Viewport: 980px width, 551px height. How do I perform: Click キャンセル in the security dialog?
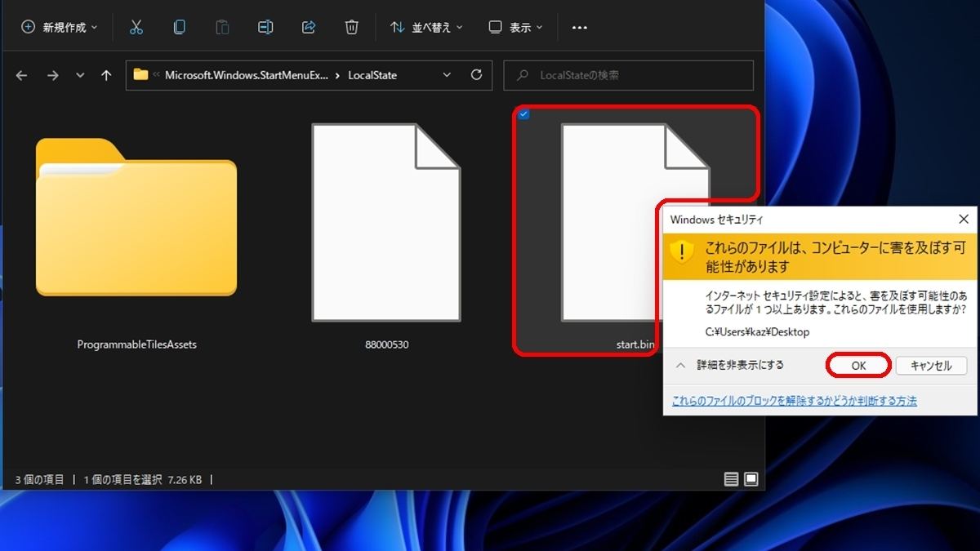931,366
